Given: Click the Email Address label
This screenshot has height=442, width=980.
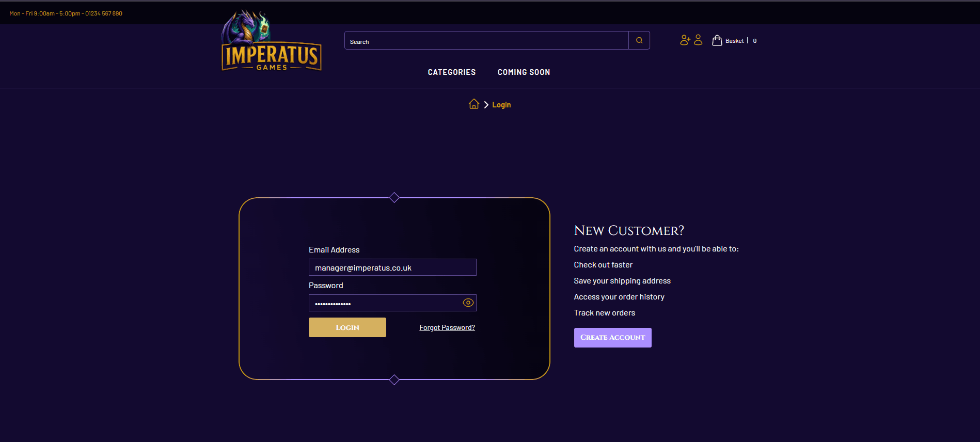Looking at the screenshot, I should (334, 250).
